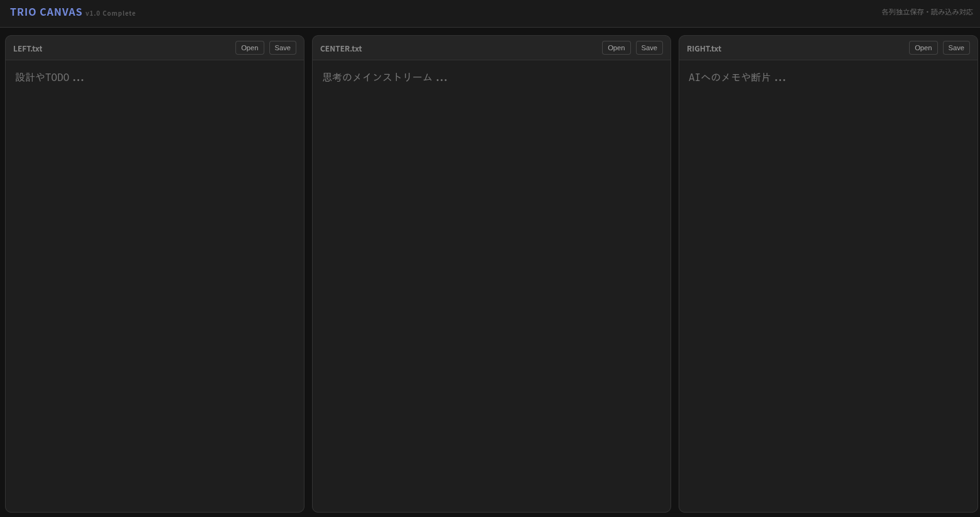This screenshot has height=517, width=980.
Task: Save the CENTER.txt panel
Action: coord(649,48)
